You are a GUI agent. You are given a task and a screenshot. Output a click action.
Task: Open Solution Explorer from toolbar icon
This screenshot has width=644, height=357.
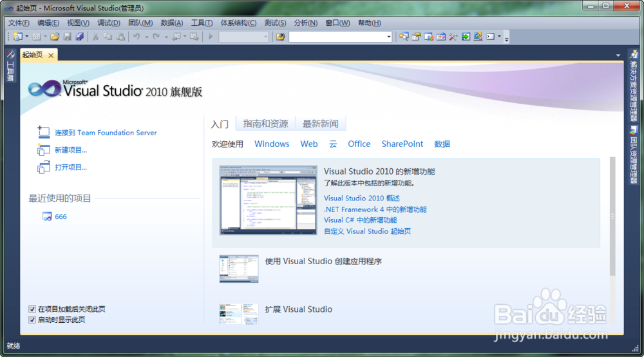[404, 37]
